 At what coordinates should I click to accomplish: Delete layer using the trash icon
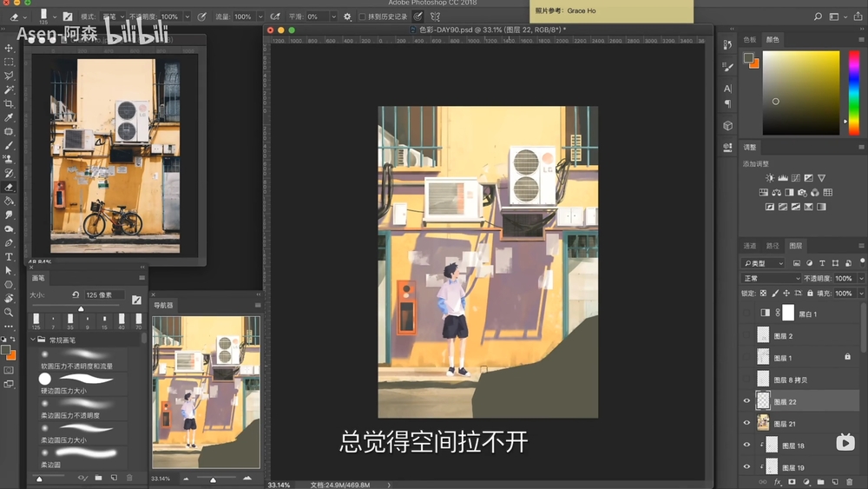click(x=848, y=481)
